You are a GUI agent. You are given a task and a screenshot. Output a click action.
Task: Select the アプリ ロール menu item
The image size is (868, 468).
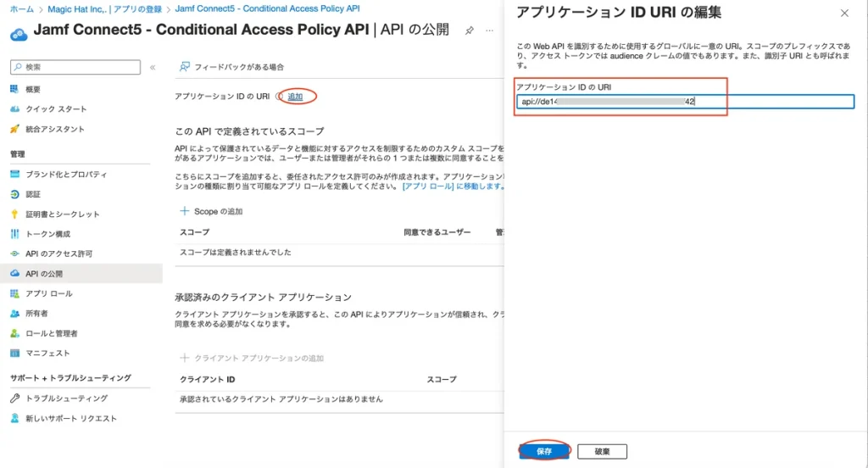[x=49, y=293]
